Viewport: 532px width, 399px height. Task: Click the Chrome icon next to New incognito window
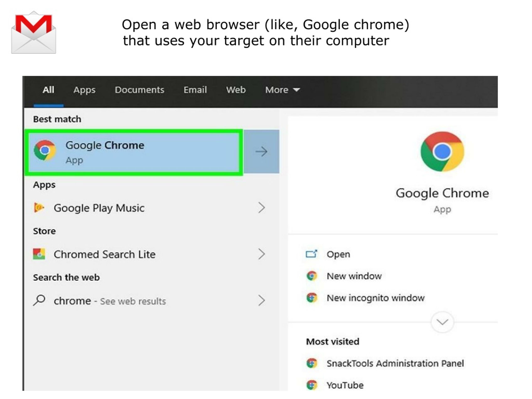tap(312, 298)
